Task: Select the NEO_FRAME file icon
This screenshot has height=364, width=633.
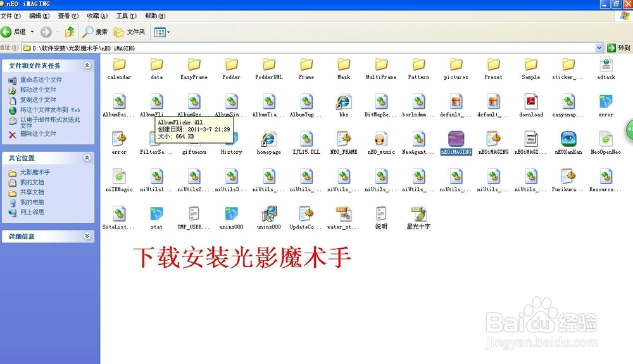Action: pos(344,139)
